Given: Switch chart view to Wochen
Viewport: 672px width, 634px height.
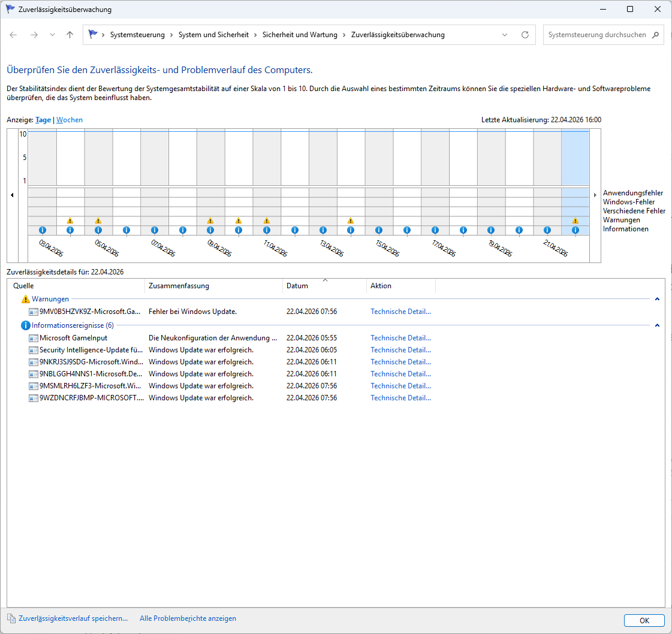Looking at the screenshot, I should tap(70, 120).
